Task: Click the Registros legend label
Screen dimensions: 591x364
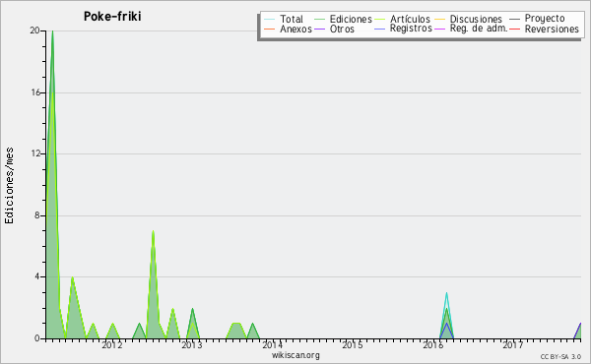Action: (x=411, y=29)
